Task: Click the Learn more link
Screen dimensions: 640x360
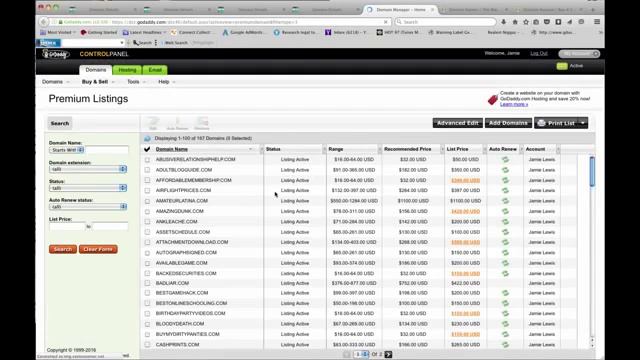Action: [x=514, y=104]
